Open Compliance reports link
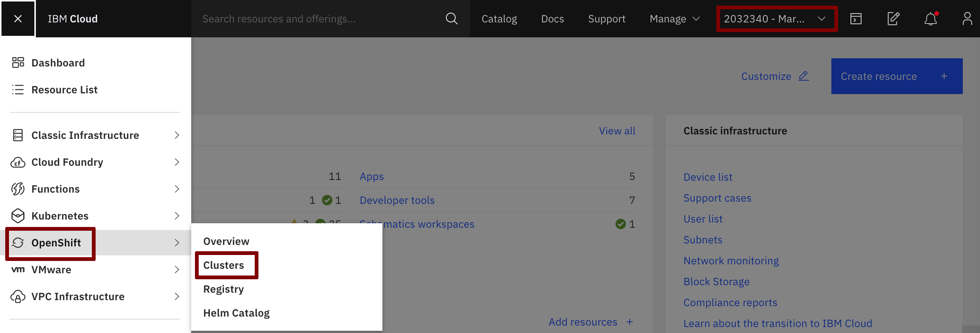This screenshot has height=333, width=980. 730,303
